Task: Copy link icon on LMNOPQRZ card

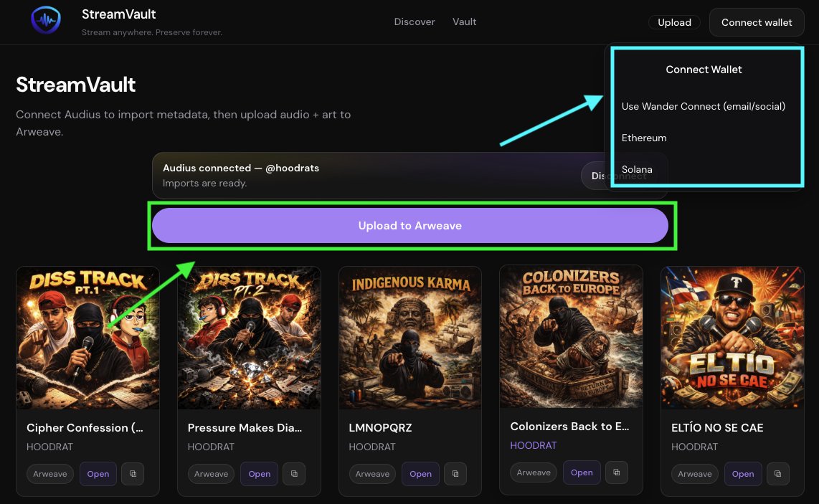Action: click(455, 474)
